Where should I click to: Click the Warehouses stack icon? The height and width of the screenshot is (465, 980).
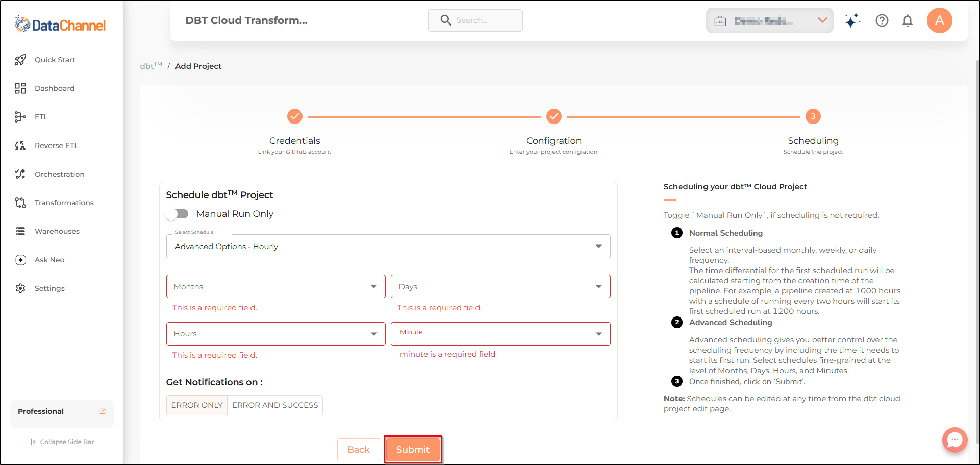pos(20,231)
